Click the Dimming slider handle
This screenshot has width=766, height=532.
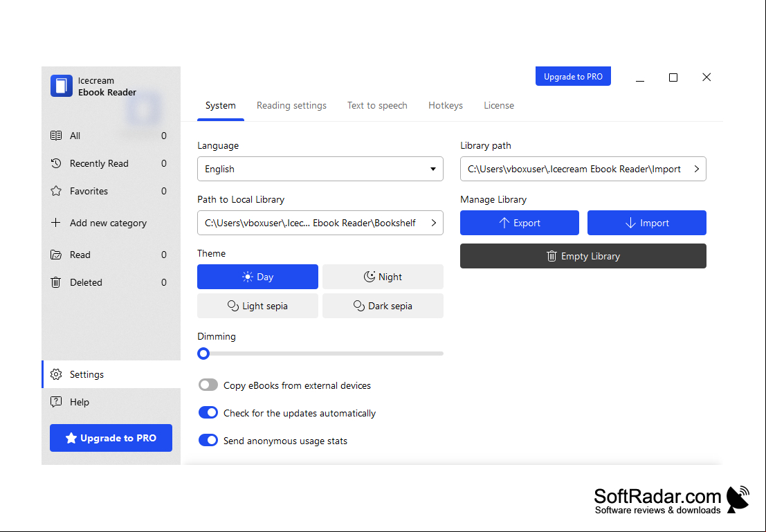pyautogui.click(x=203, y=354)
